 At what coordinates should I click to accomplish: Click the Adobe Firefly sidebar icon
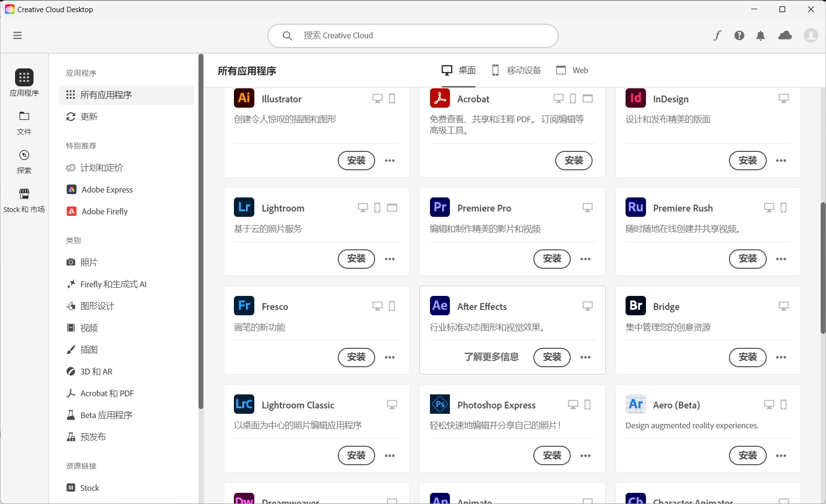[x=71, y=211]
